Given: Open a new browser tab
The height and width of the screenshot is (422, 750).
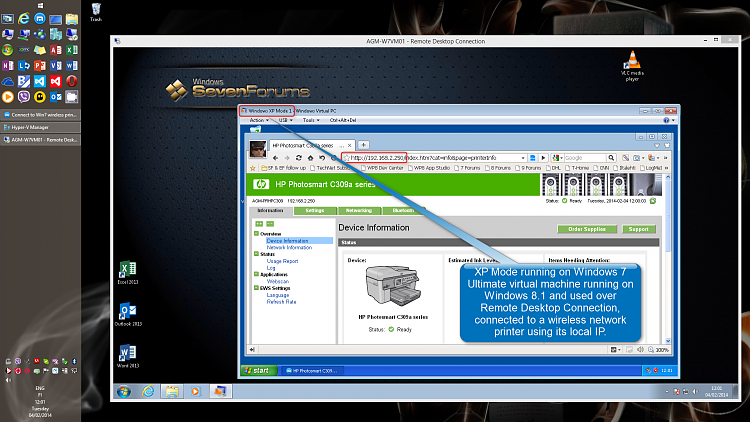Looking at the screenshot, I should click(x=364, y=145).
